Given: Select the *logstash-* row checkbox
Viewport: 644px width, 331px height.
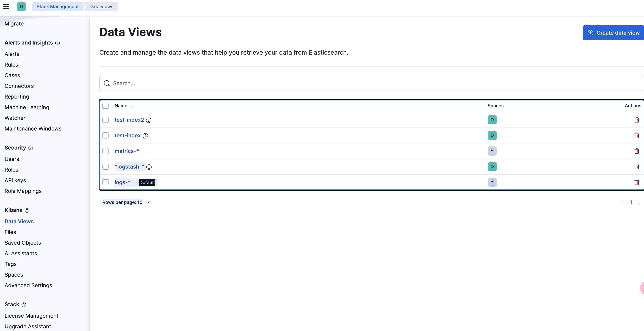Looking at the screenshot, I should point(105,167).
